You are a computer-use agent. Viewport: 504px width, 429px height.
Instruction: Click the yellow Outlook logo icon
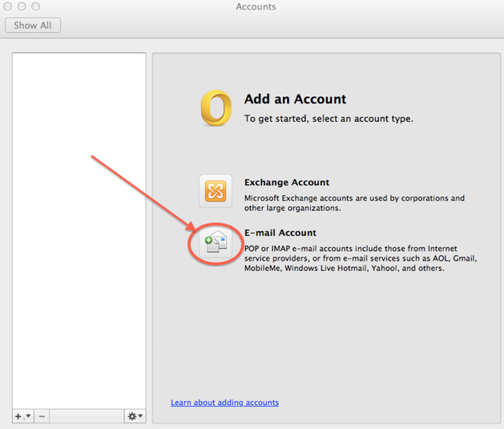pyautogui.click(x=216, y=108)
